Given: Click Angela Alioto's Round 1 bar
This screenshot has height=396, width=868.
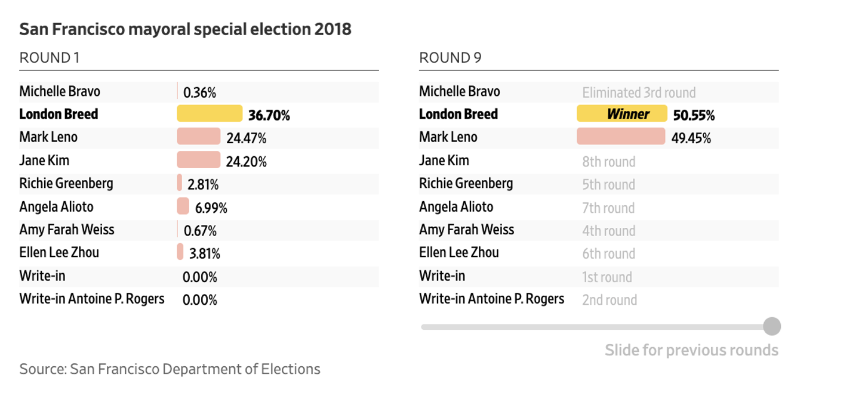Looking at the screenshot, I should 183,207.
